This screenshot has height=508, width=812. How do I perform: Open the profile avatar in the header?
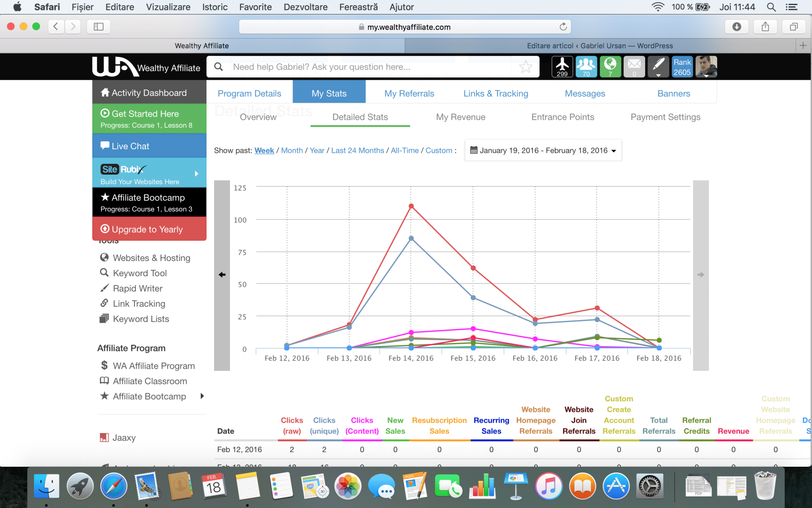coord(706,67)
